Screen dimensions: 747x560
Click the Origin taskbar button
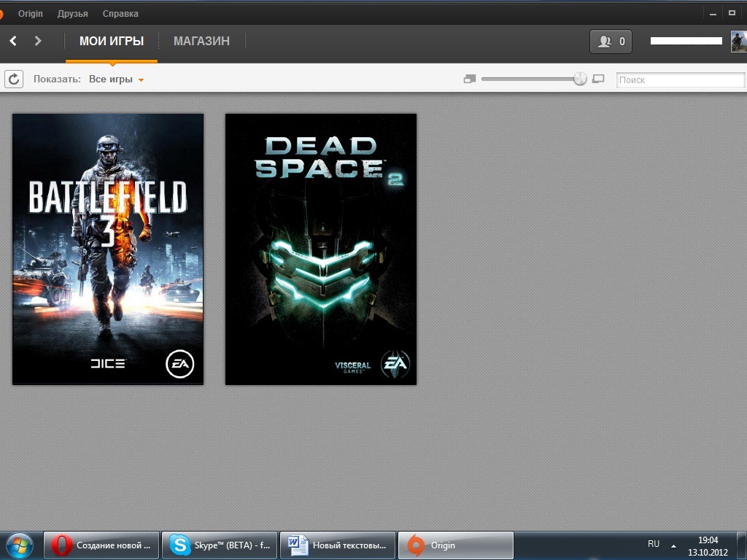point(456,545)
